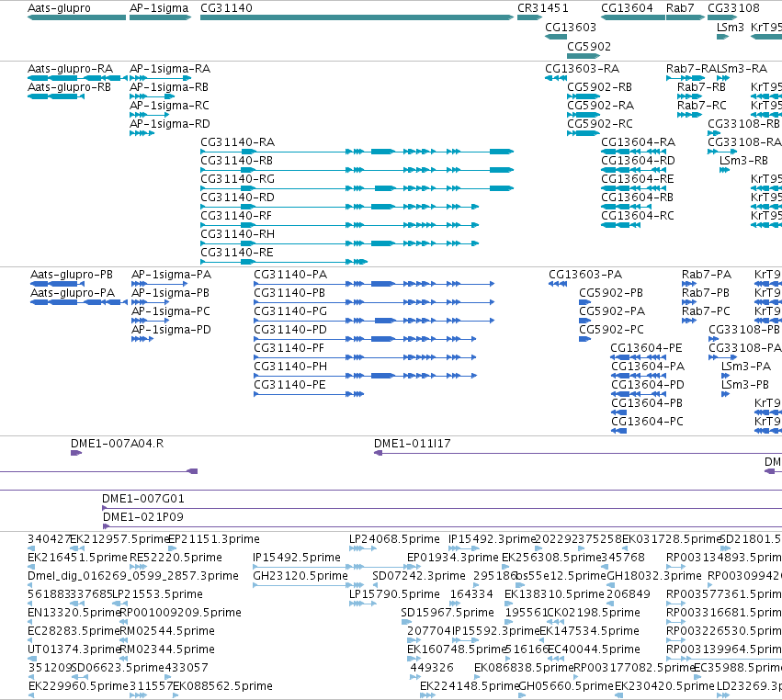Select the Rab7-RB transcript label

701,86
